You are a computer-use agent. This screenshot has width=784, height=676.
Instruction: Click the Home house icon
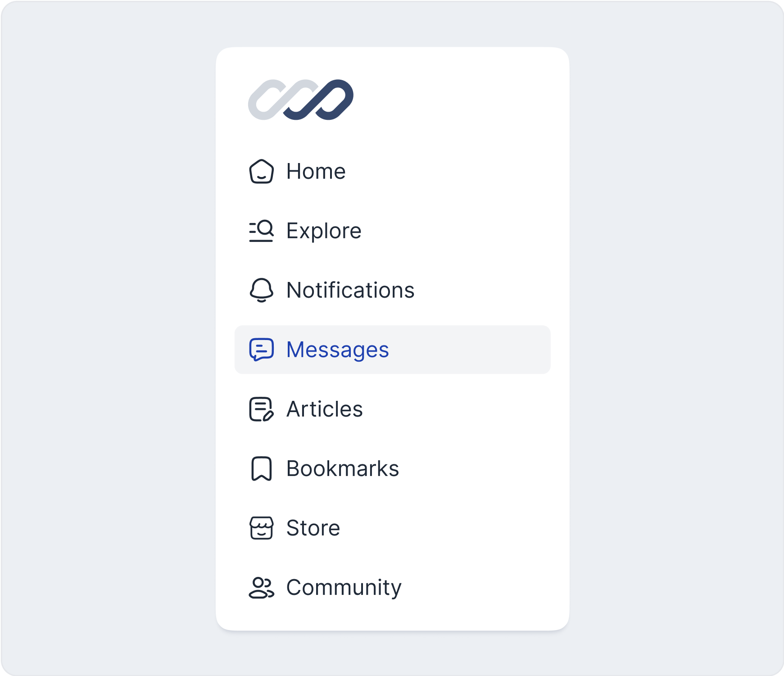point(261,172)
